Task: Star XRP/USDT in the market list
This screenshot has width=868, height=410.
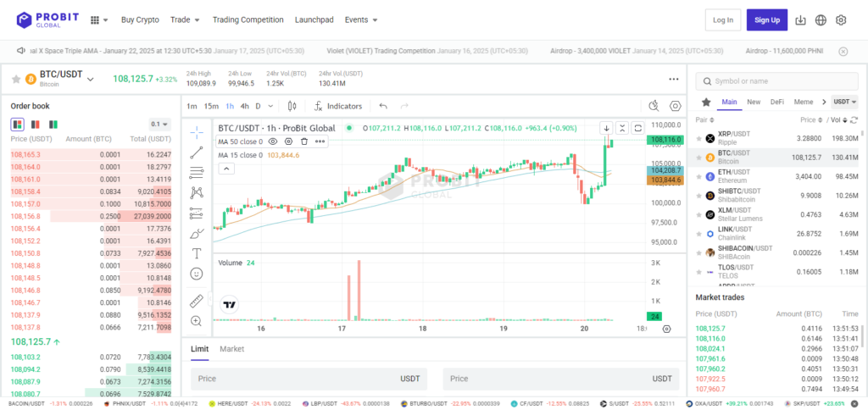Action: point(698,138)
